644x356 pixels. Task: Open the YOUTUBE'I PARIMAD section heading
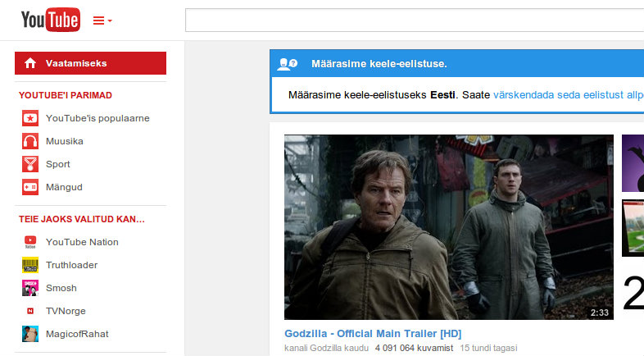point(66,95)
